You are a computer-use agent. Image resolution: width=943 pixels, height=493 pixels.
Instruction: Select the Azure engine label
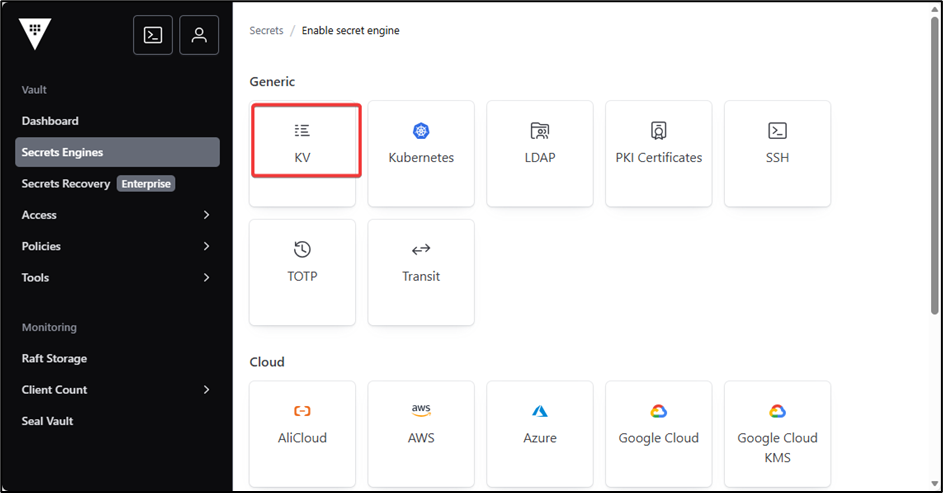click(540, 438)
